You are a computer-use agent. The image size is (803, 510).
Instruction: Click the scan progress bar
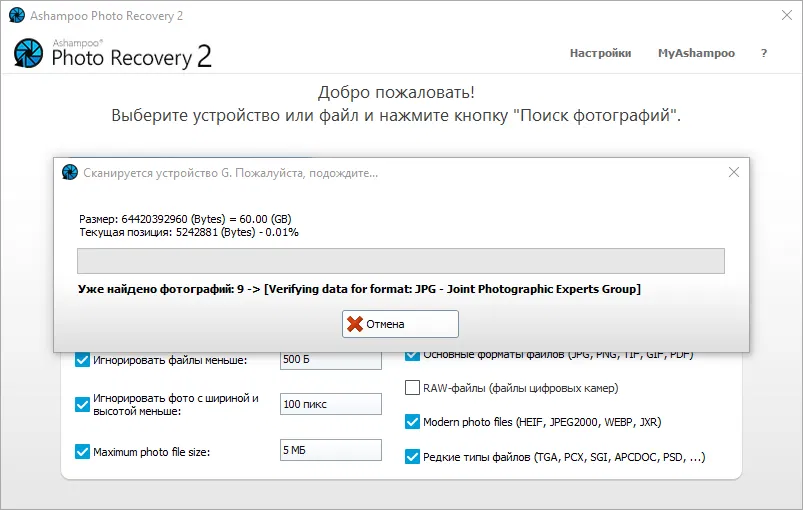coord(400,261)
